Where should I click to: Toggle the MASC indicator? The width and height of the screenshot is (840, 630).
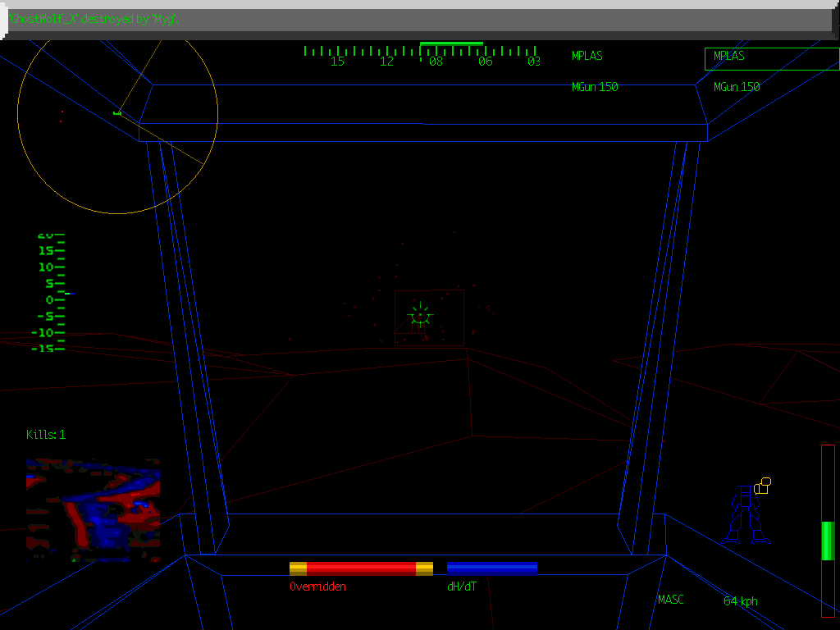coord(670,600)
